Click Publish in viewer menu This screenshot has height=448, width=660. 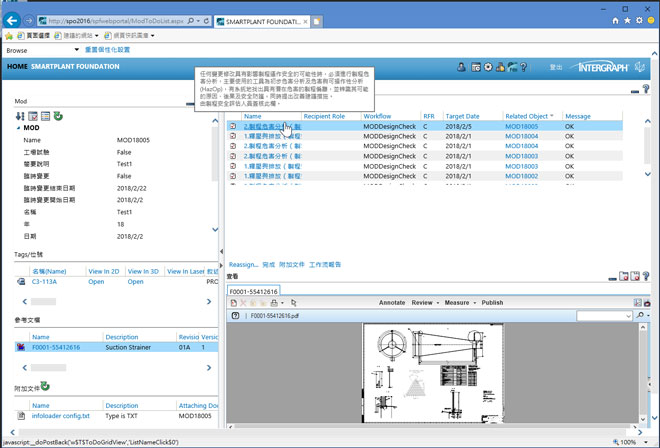pyautogui.click(x=492, y=303)
